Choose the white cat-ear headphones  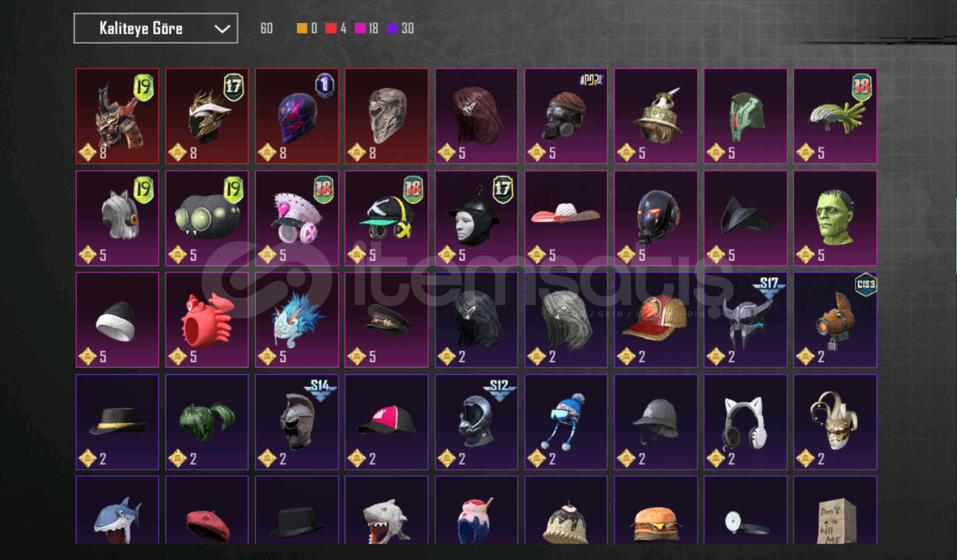[x=745, y=422]
